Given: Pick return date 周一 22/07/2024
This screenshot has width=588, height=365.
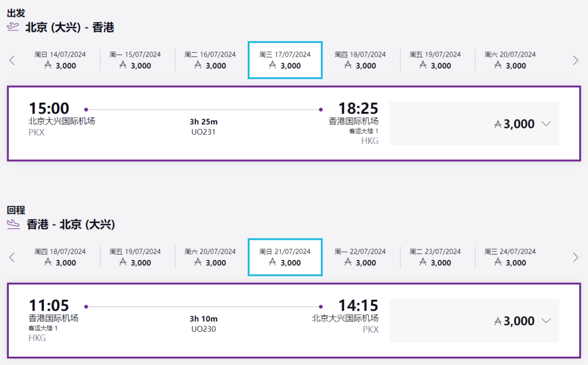Looking at the screenshot, I should (x=360, y=257).
